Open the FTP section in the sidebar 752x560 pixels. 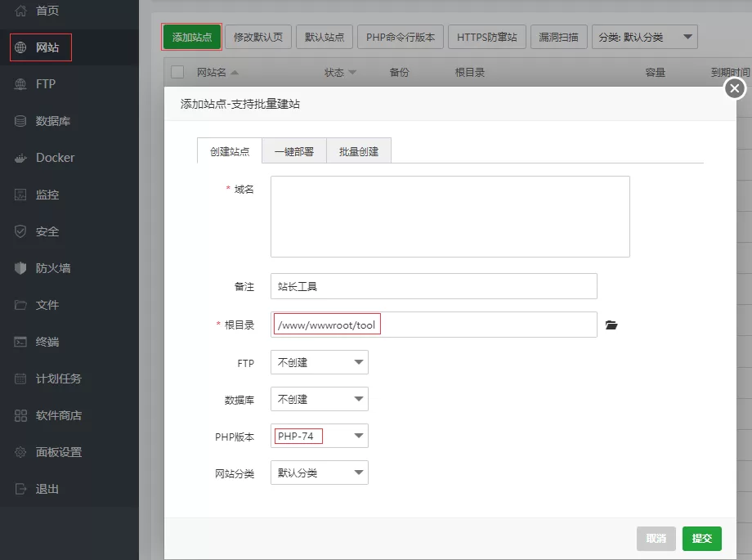click(x=45, y=84)
